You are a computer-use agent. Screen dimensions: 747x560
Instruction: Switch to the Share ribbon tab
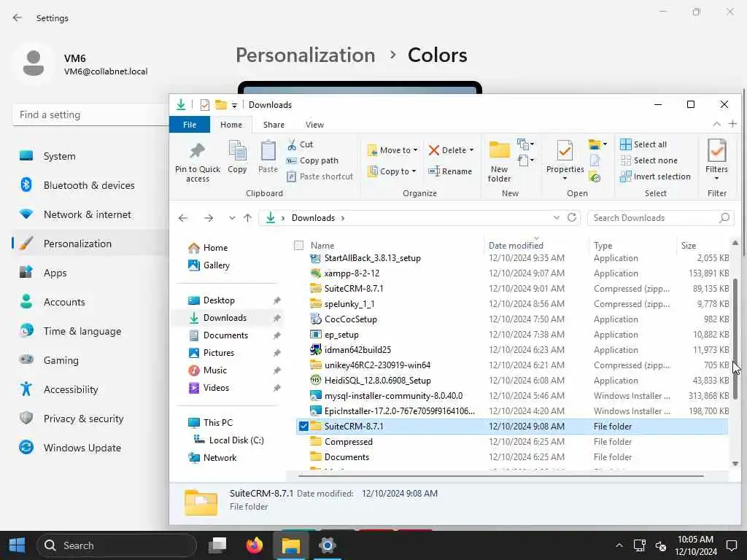pyautogui.click(x=274, y=125)
